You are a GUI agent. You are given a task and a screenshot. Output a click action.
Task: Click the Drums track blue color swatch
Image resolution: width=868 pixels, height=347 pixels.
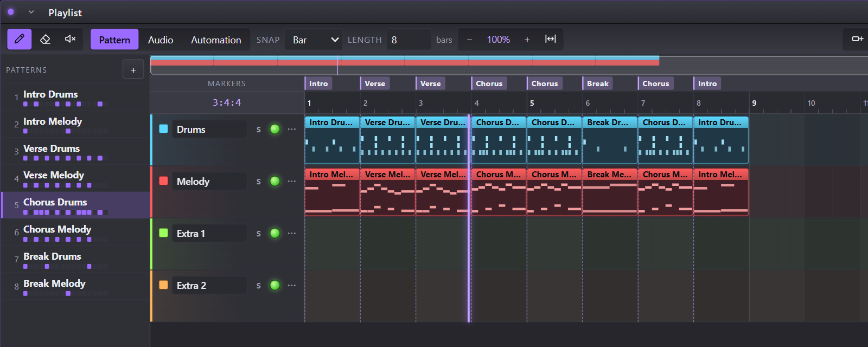click(x=163, y=129)
